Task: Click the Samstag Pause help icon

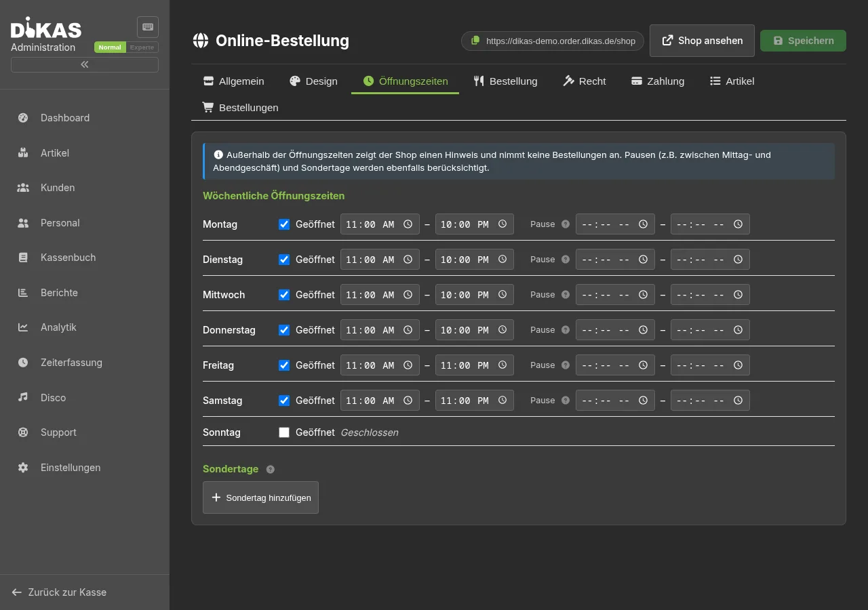Action: click(566, 401)
